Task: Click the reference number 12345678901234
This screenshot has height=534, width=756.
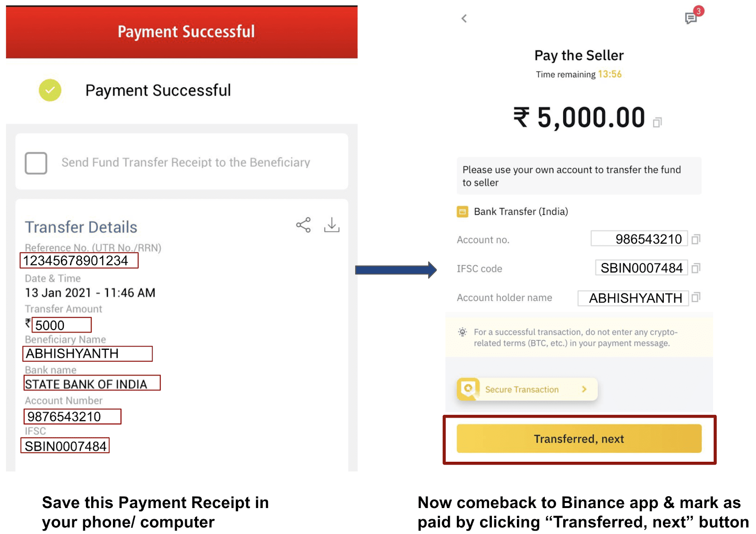Action: tap(79, 261)
